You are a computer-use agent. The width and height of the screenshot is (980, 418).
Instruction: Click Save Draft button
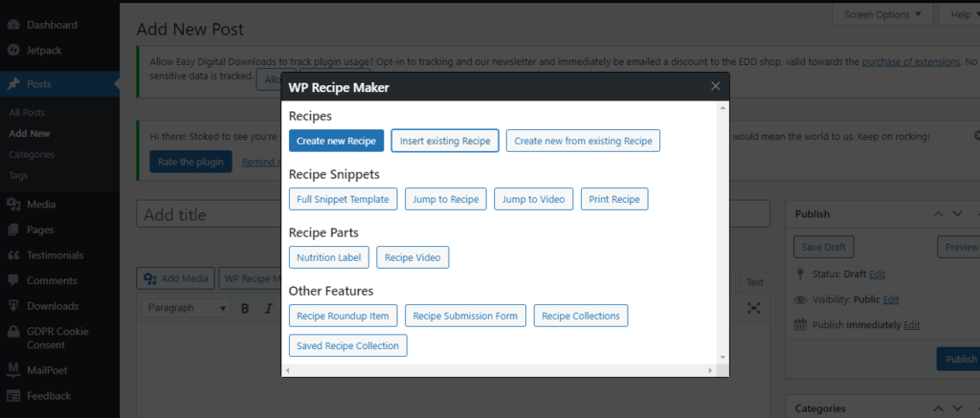coord(824,247)
